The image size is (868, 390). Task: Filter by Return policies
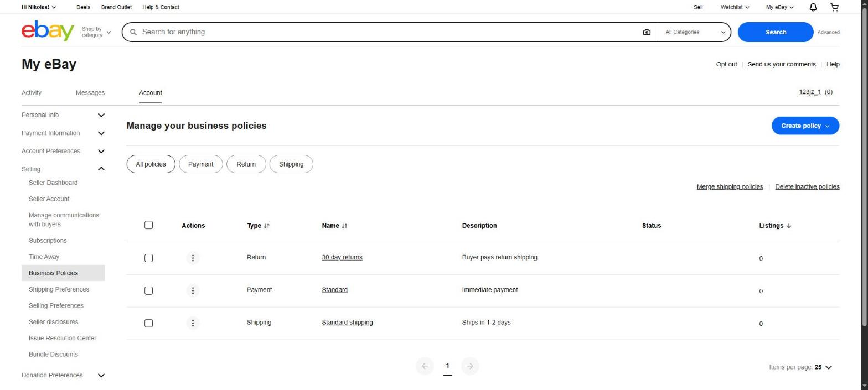click(x=246, y=164)
